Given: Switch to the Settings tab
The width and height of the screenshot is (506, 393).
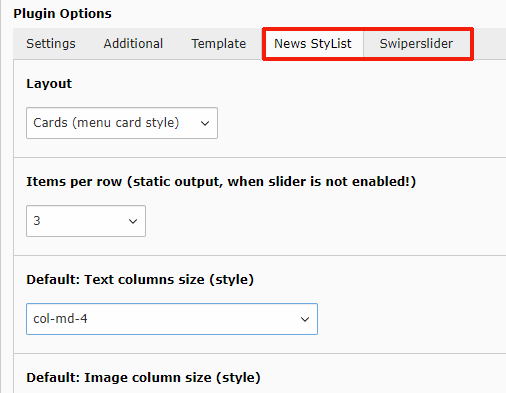Looking at the screenshot, I should (51, 44).
